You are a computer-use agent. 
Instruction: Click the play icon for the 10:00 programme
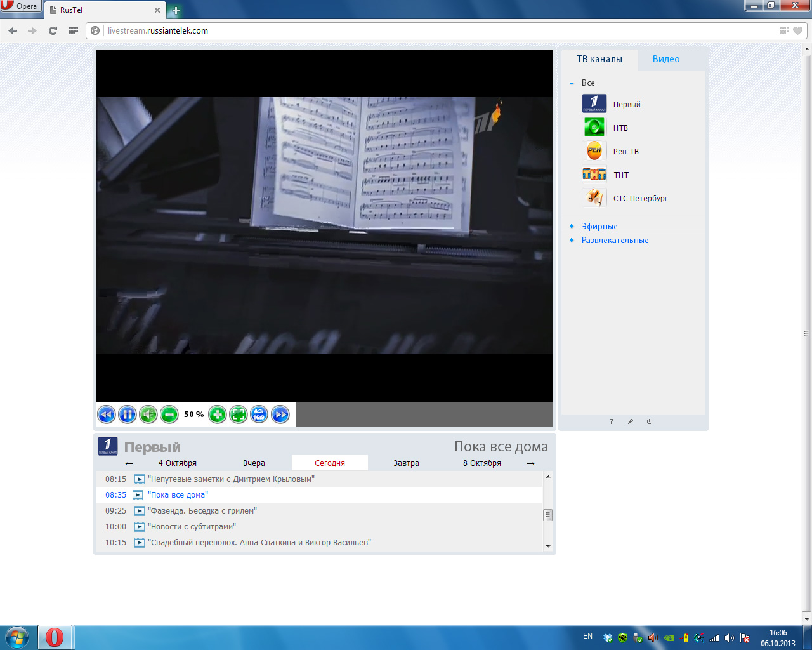(140, 527)
